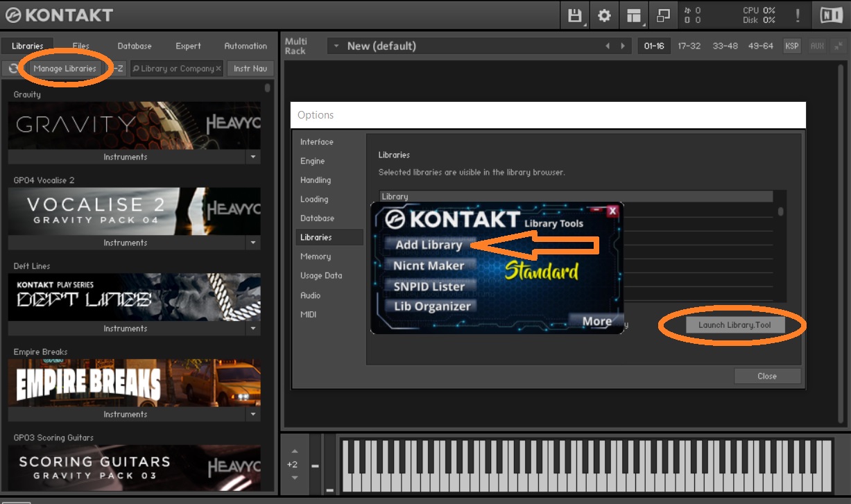Click the Kontakt logo in header
Screen dimensions: 851x504
pos(60,15)
